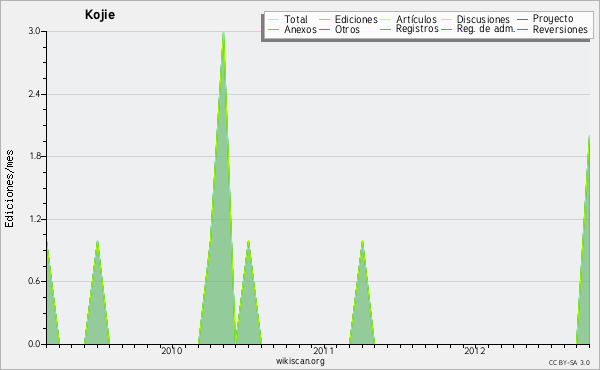
Task: Select the 'Ediciones' legend entry
Action: tap(348, 19)
